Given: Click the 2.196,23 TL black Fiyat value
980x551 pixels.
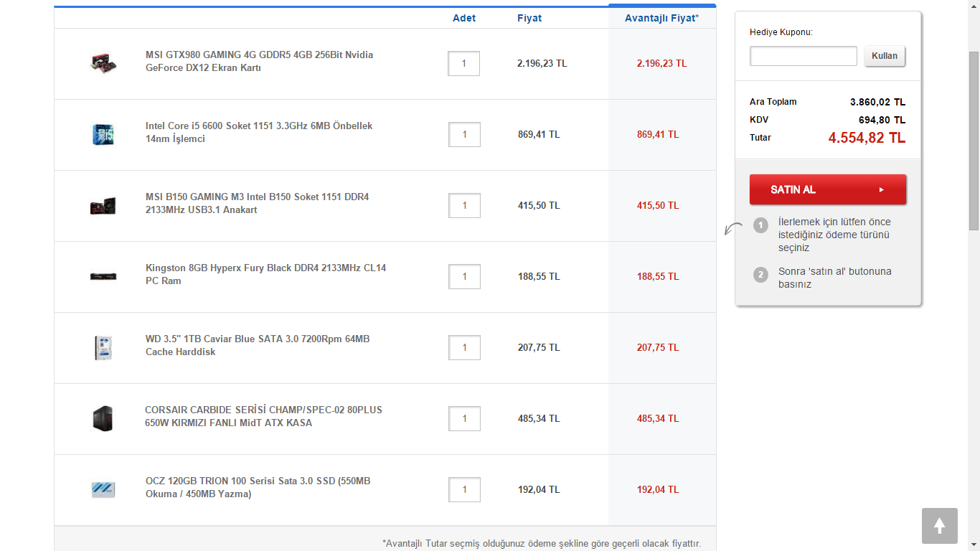Looking at the screenshot, I should click(542, 63).
